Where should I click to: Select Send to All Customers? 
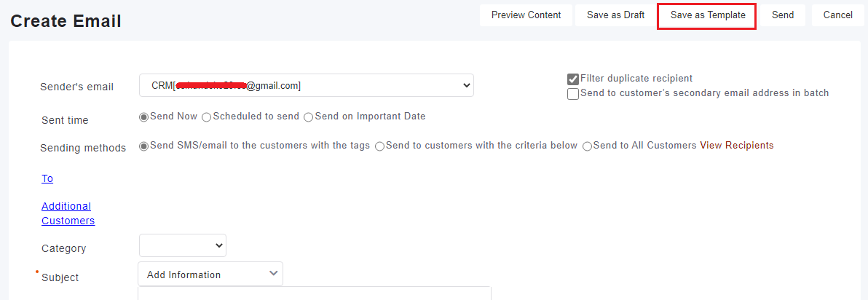coord(587,146)
